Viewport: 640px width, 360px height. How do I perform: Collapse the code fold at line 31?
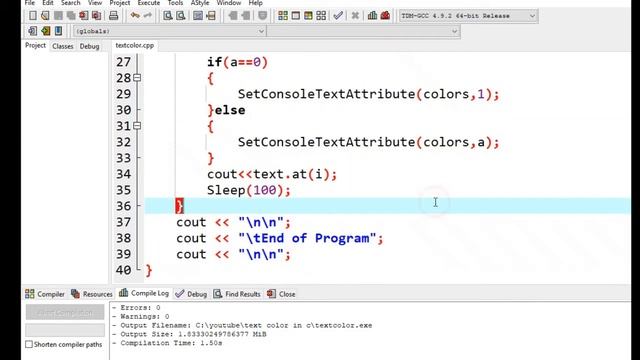pos(137,126)
